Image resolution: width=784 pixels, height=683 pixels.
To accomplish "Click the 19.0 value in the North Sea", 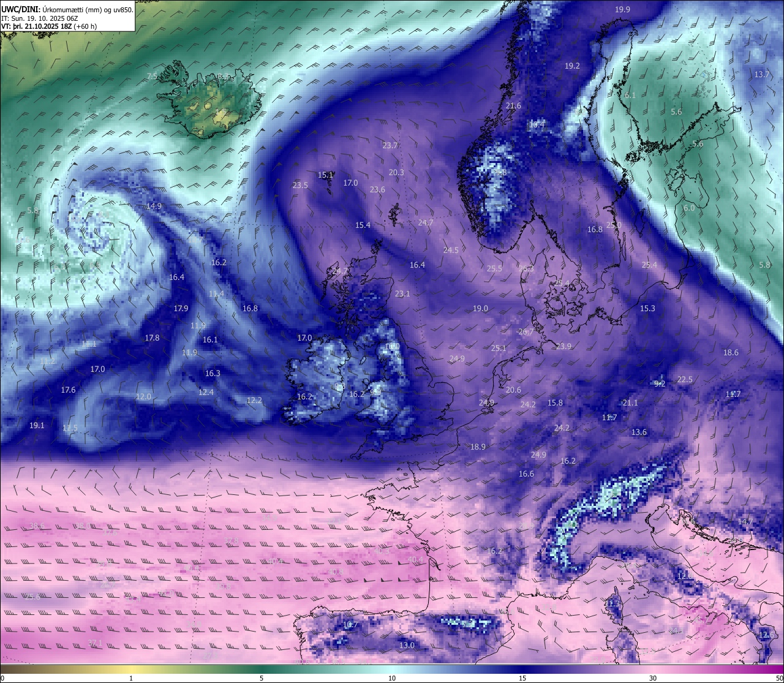I will click(x=480, y=308).
